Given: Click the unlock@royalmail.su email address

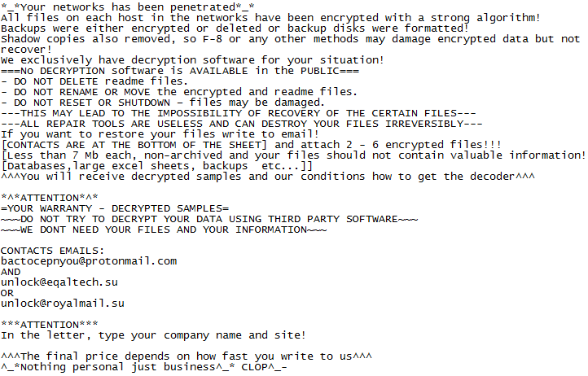Looking at the screenshot, I should (x=63, y=304).
